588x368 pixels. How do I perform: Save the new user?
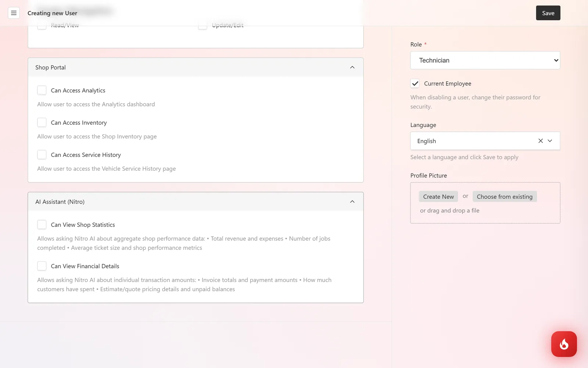pos(548,13)
